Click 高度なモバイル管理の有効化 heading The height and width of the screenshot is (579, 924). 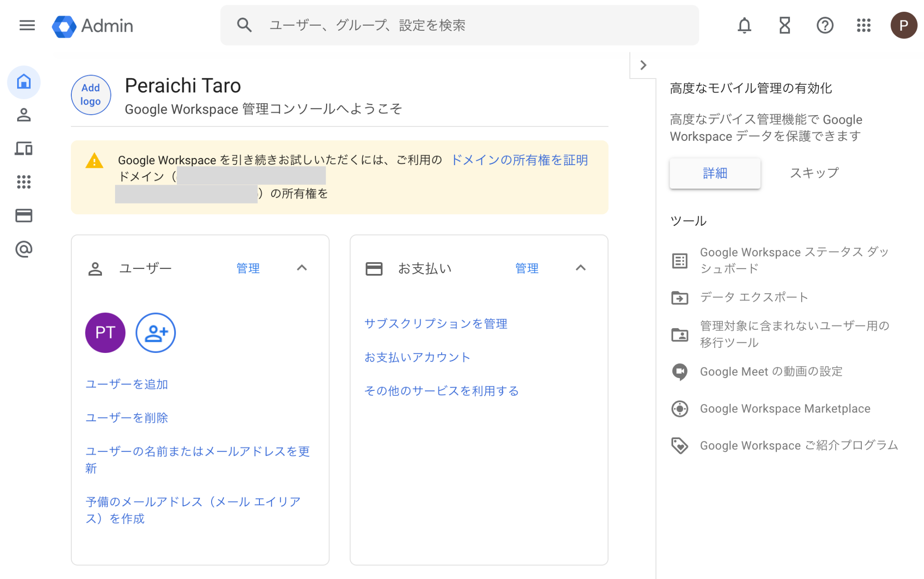(x=751, y=88)
